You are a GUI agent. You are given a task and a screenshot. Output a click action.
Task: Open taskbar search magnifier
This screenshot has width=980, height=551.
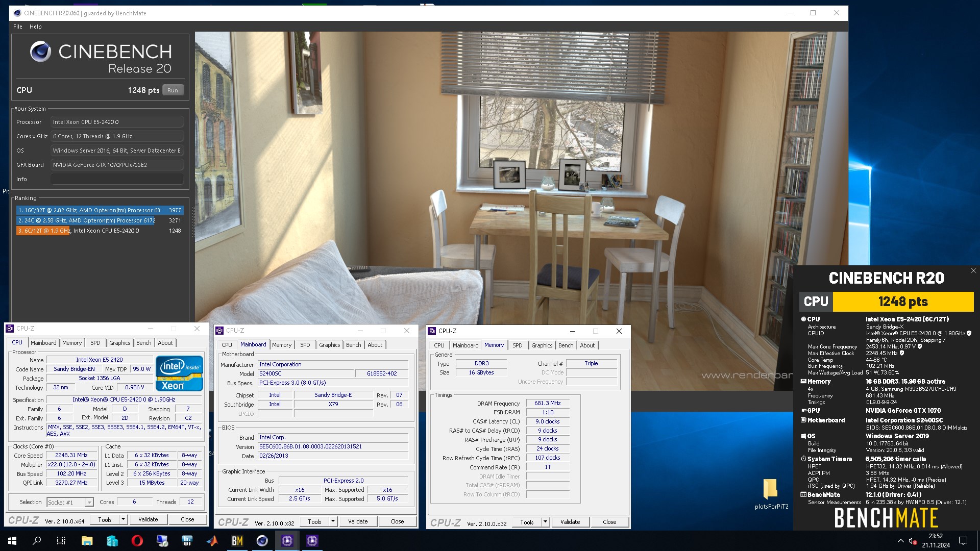(37, 541)
